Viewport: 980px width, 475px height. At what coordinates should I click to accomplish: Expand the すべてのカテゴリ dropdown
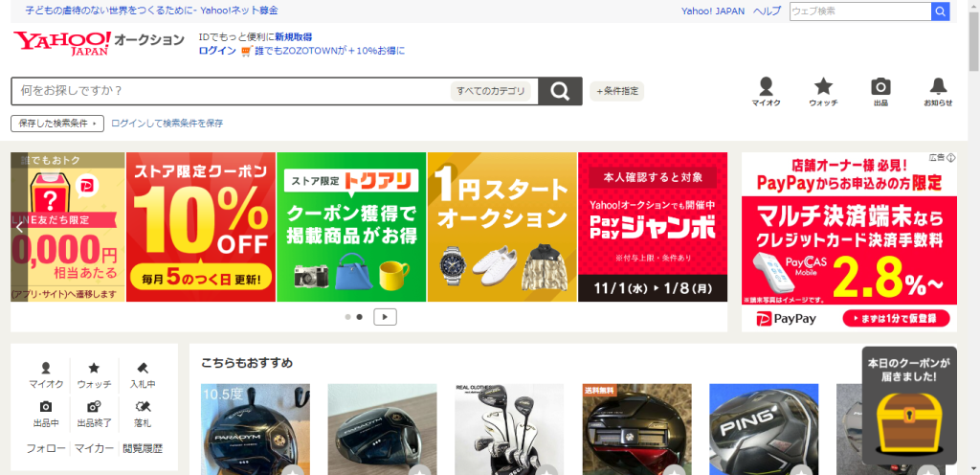pos(491,92)
